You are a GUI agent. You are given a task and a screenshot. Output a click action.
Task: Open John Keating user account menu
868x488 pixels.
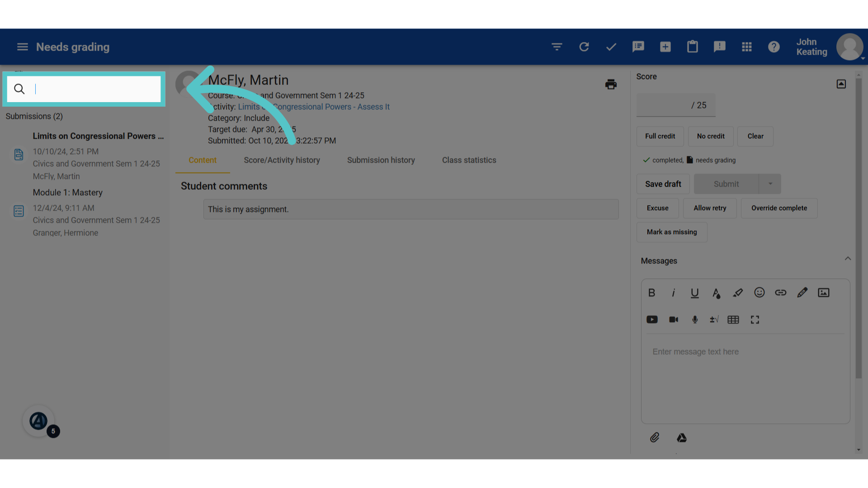coord(830,47)
